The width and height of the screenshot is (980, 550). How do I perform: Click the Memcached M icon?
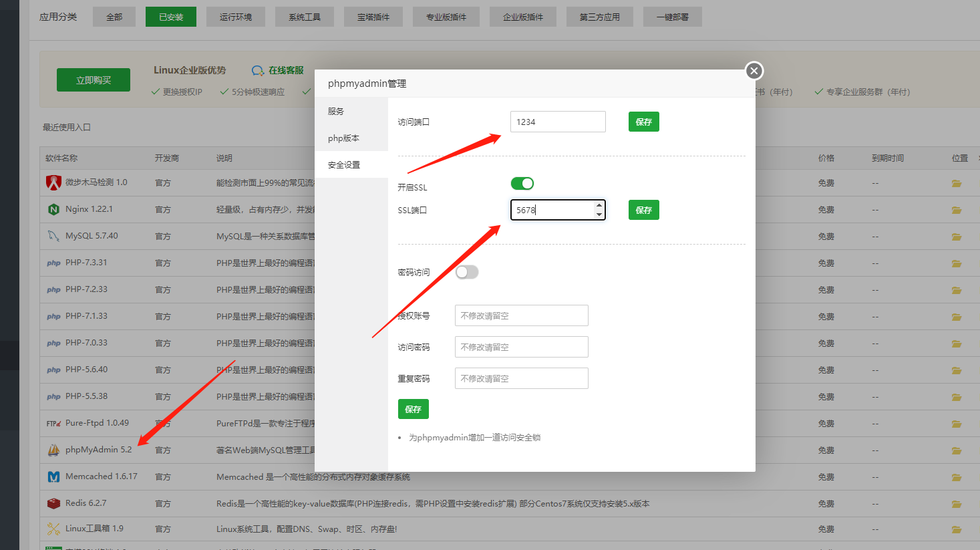click(x=53, y=476)
